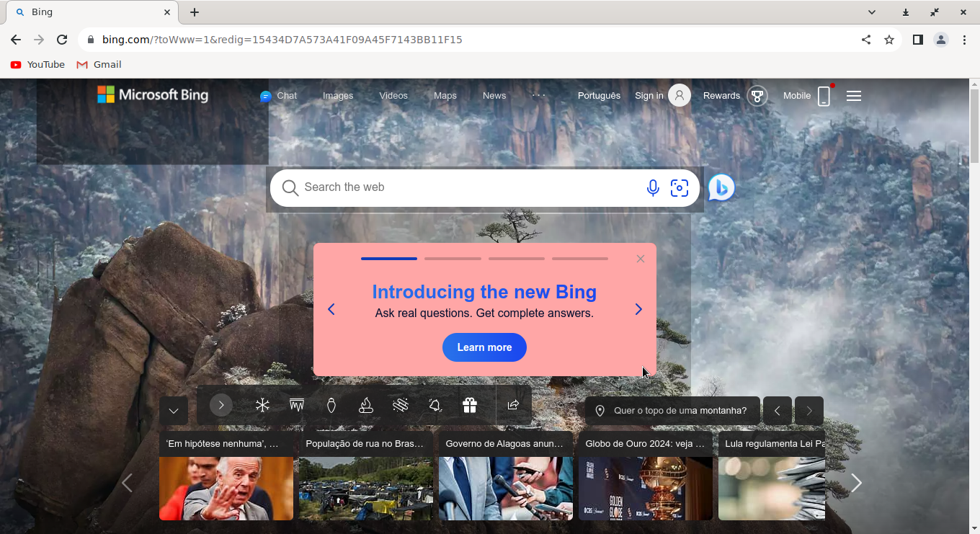Open news card 'Em hipótese nenhuma'
980x534 pixels.
click(x=226, y=476)
